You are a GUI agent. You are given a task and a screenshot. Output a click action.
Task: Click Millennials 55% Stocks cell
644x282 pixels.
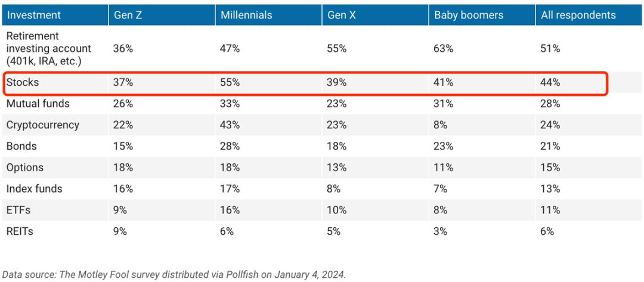tap(230, 82)
